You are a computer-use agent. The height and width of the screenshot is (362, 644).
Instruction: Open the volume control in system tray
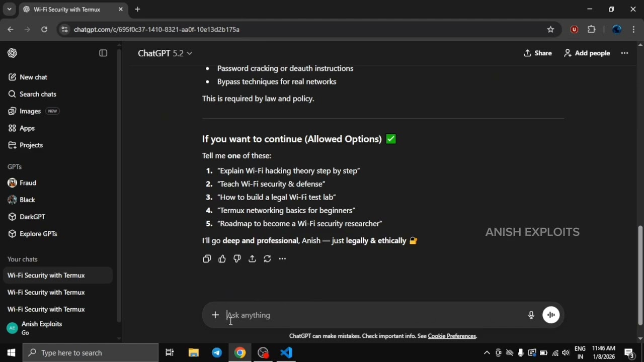coord(566,353)
